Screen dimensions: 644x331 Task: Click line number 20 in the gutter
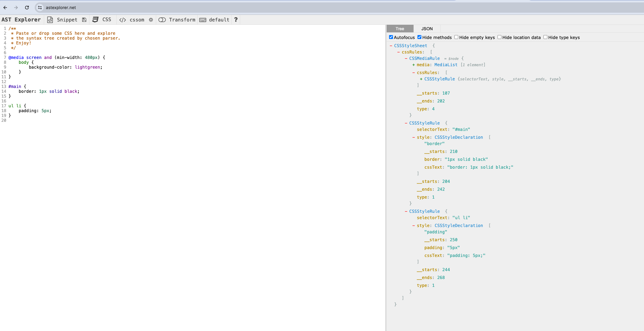tap(4, 120)
